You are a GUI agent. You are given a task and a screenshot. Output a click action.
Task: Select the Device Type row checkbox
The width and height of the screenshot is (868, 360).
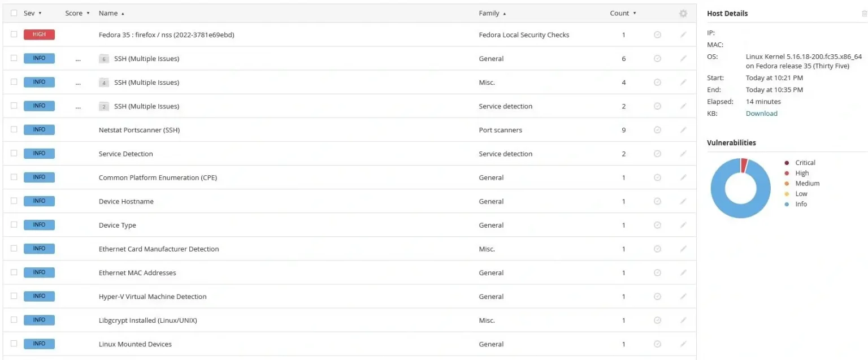[x=14, y=225]
